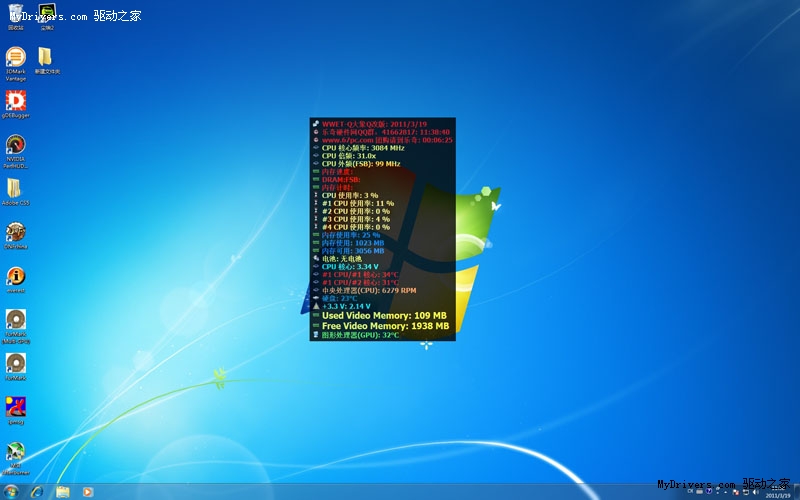Launch the everest shortcut icon
Screen dimensions: 800x500
coord(16,280)
